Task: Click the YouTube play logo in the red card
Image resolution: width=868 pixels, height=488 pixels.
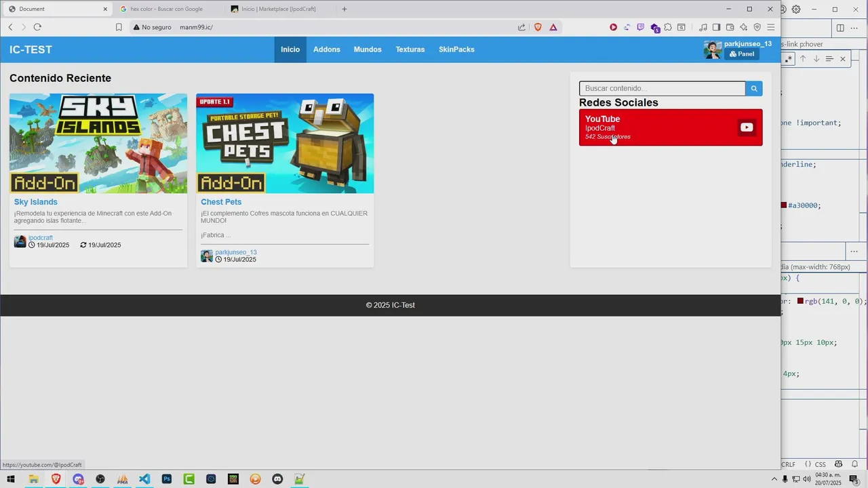Action: [x=747, y=127]
